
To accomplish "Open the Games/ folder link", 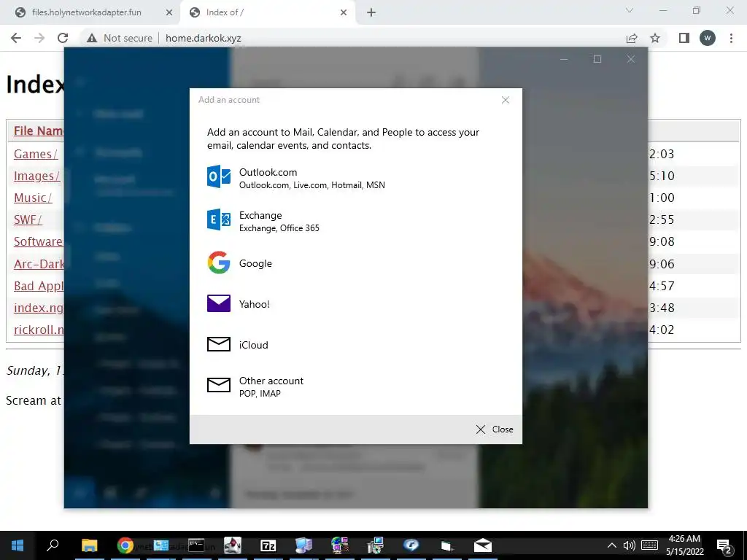I will pyautogui.click(x=36, y=154).
